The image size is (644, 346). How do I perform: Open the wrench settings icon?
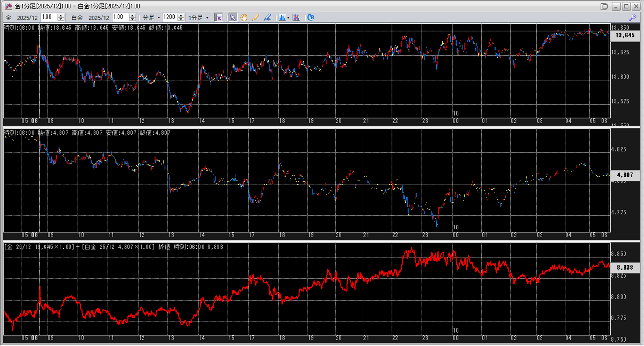coord(633,18)
